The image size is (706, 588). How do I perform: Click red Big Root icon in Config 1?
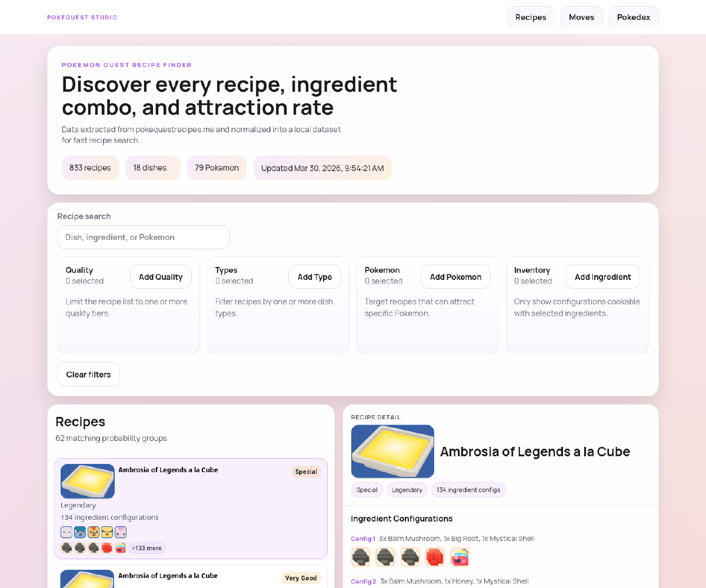point(435,557)
